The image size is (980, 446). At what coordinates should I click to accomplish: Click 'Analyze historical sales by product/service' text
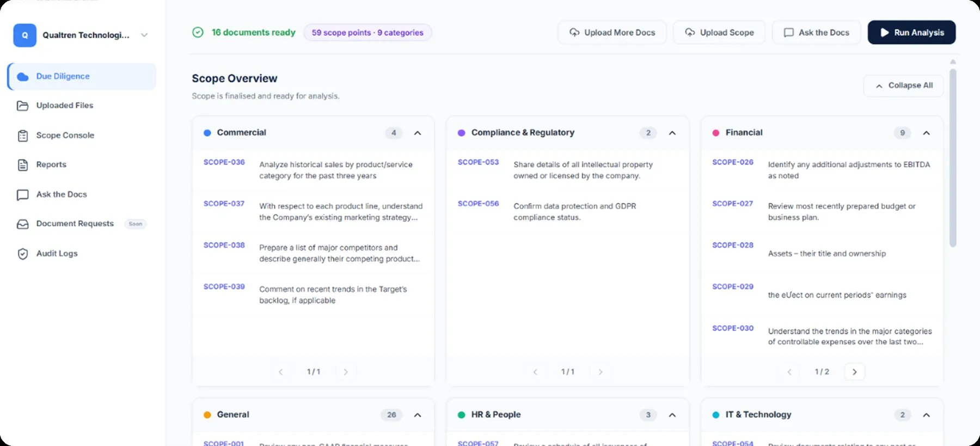[336, 164]
